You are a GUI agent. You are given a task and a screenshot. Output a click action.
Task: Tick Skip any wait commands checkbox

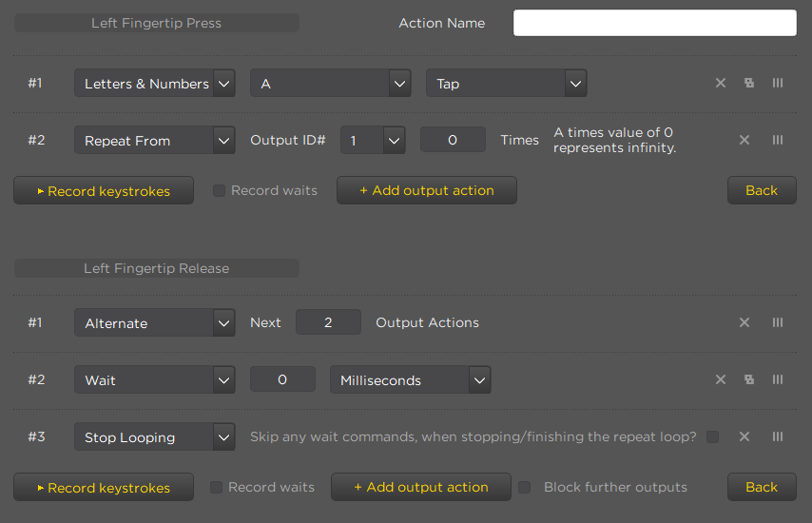[x=712, y=436]
